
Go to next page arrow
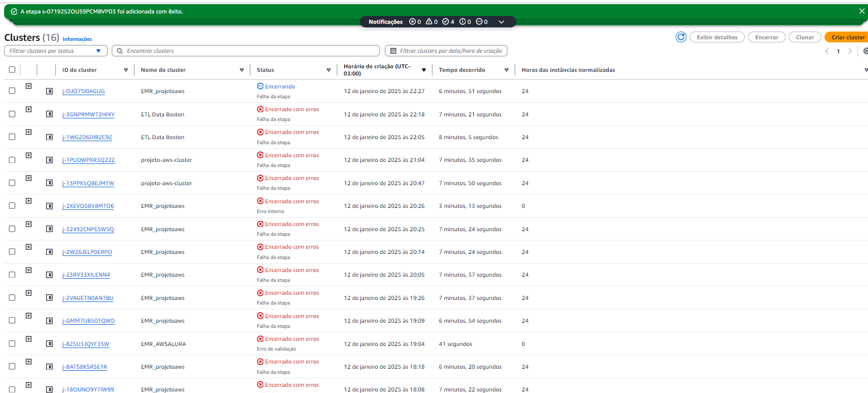(x=850, y=51)
